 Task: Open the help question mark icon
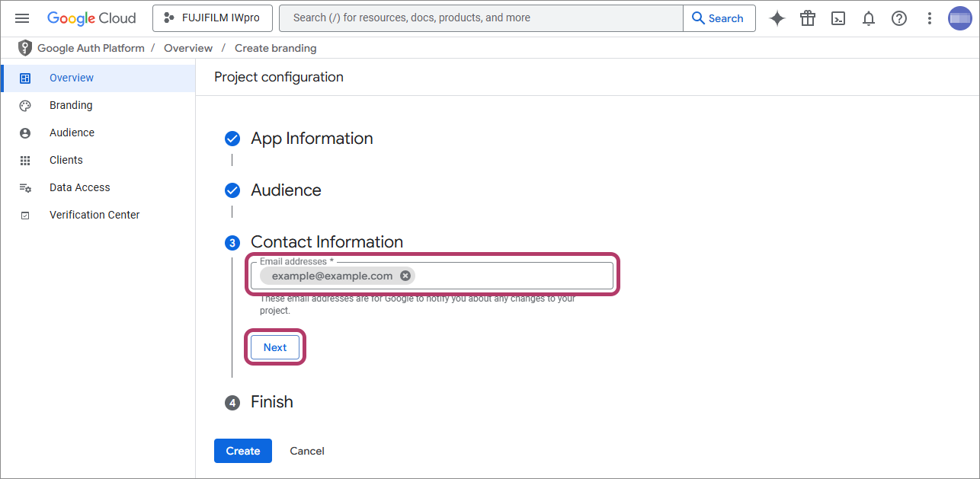click(899, 18)
